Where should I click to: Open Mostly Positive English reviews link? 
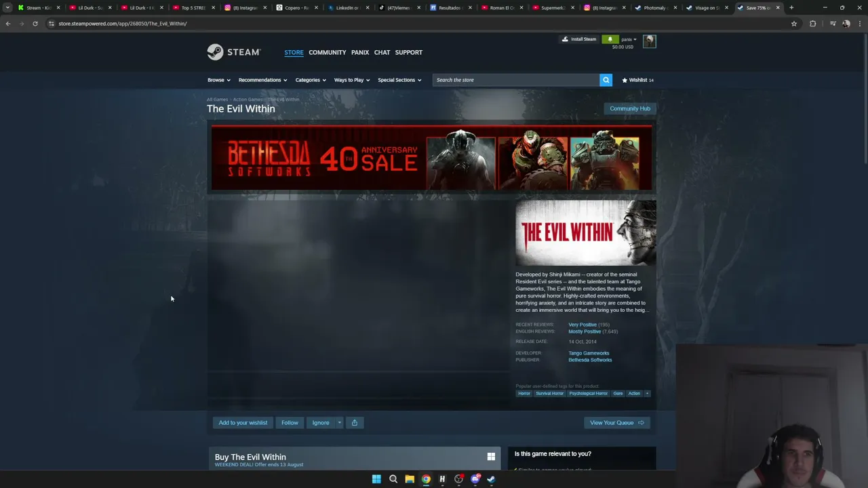585,331
